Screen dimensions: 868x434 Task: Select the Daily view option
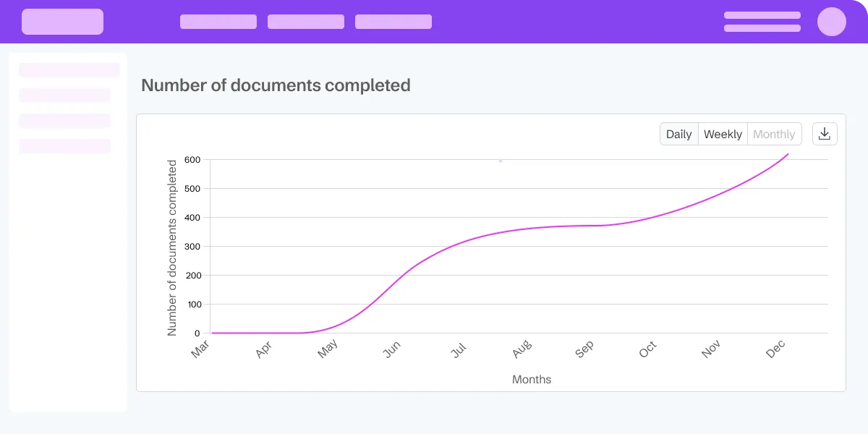coord(679,134)
